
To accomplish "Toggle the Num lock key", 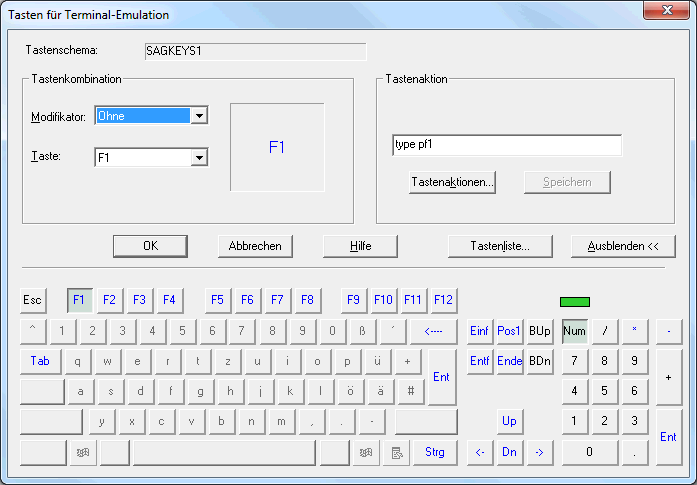I will (x=575, y=331).
